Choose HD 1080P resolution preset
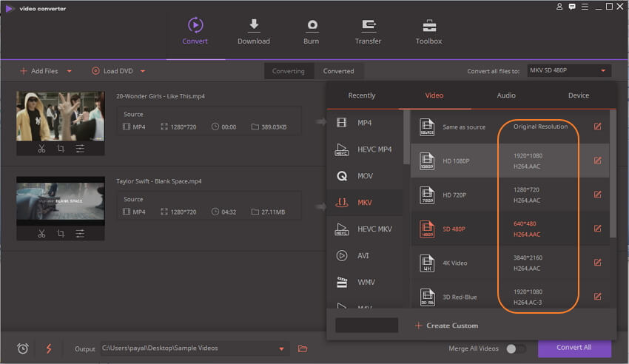629x364 pixels. [510, 161]
